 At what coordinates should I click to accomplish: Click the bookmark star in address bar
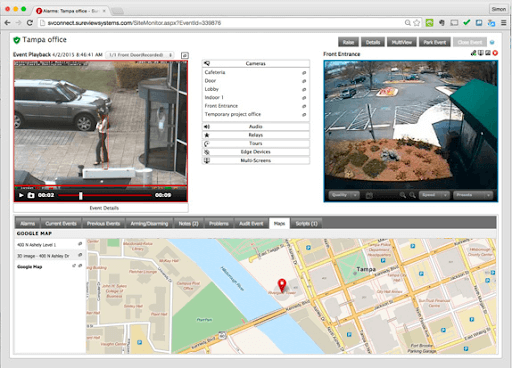417,23
